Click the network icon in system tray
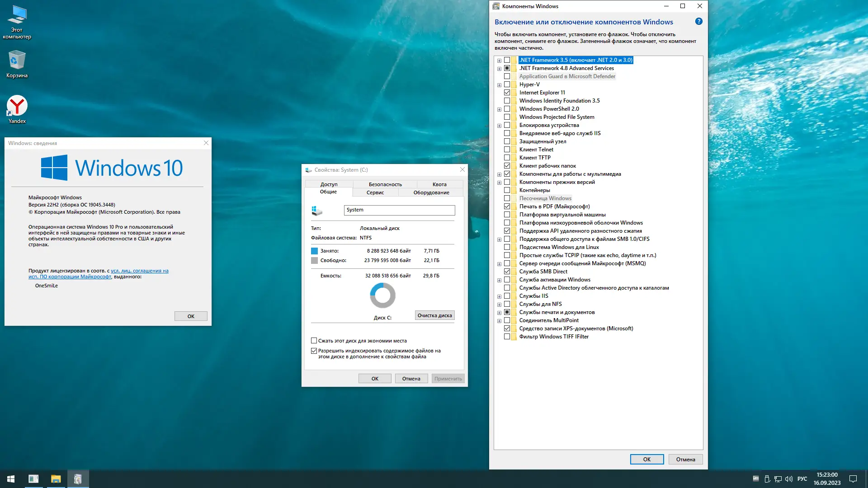 778,479
